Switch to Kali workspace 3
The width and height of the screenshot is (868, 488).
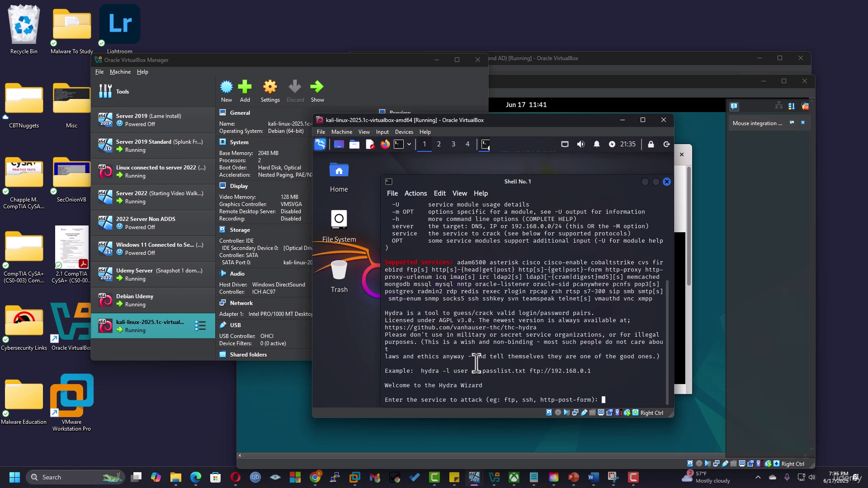[x=453, y=144]
